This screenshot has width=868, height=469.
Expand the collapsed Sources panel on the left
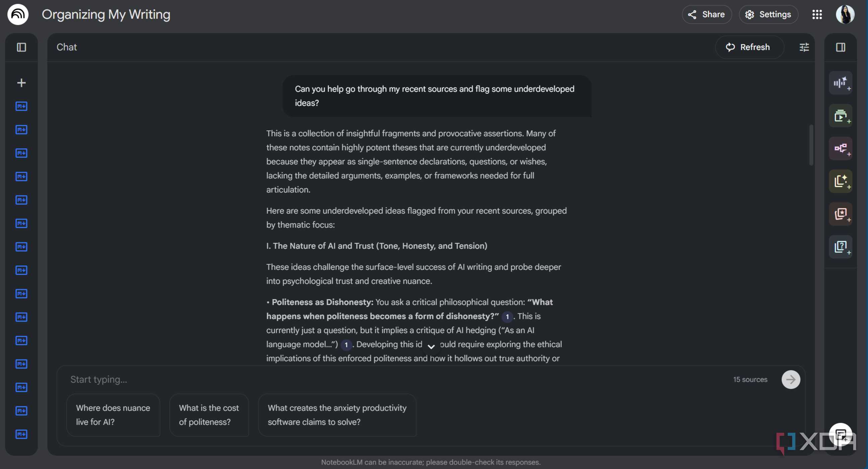(x=21, y=47)
